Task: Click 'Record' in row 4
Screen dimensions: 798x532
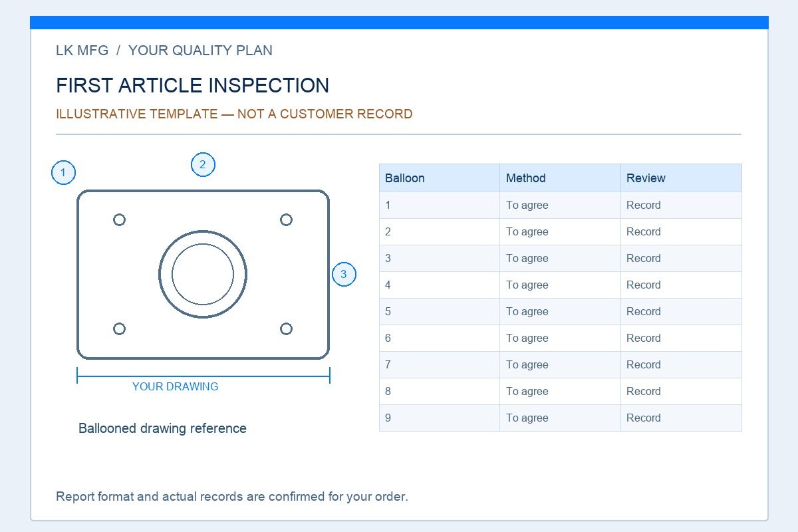Action: [644, 285]
